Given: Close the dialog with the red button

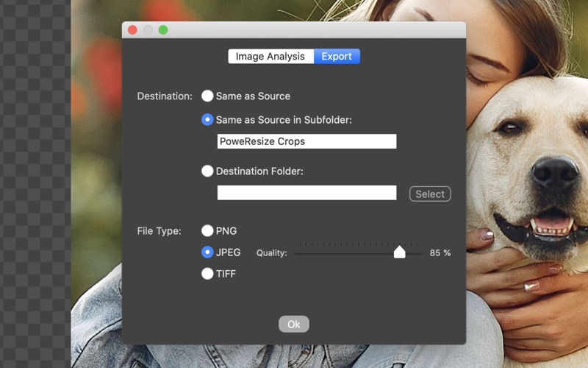Looking at the screenshot, I should tap(132, 30).
